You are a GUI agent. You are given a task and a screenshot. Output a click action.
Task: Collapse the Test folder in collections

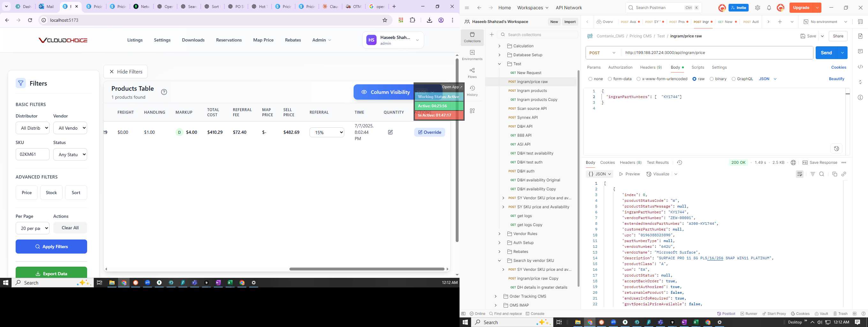coord(499,64)
